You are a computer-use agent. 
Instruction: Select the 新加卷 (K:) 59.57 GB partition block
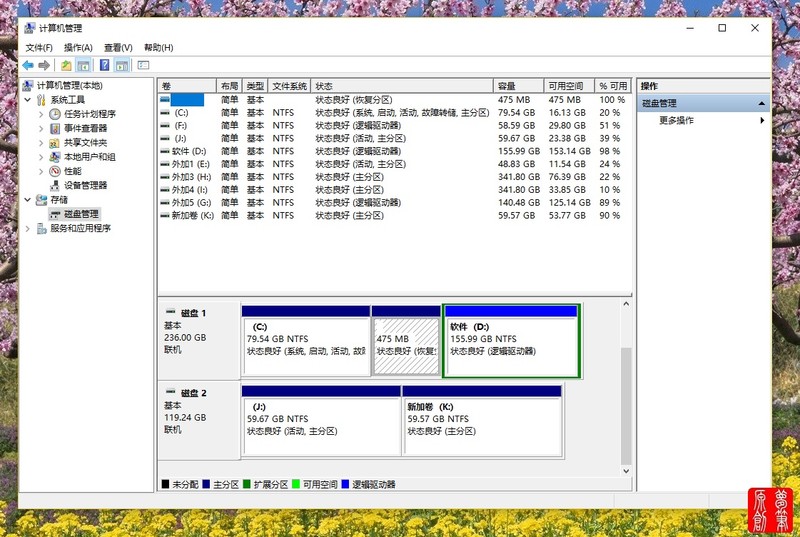(x=482, y=421)
